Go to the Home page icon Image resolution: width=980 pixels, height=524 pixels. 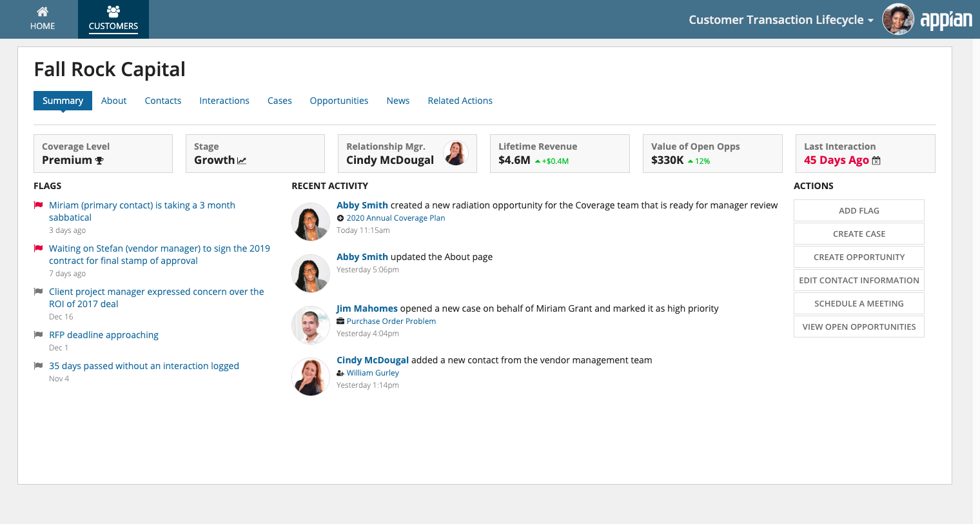click(43, 12)
